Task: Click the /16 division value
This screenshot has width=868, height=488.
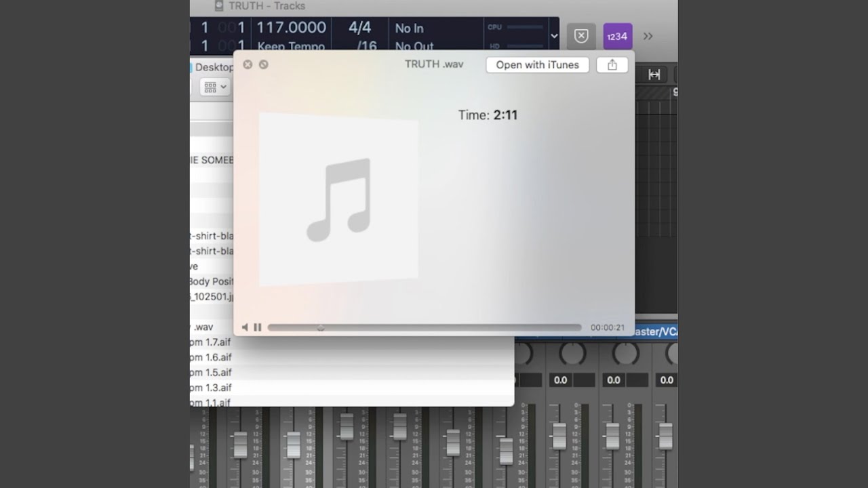Action: [x=367, y=46]
